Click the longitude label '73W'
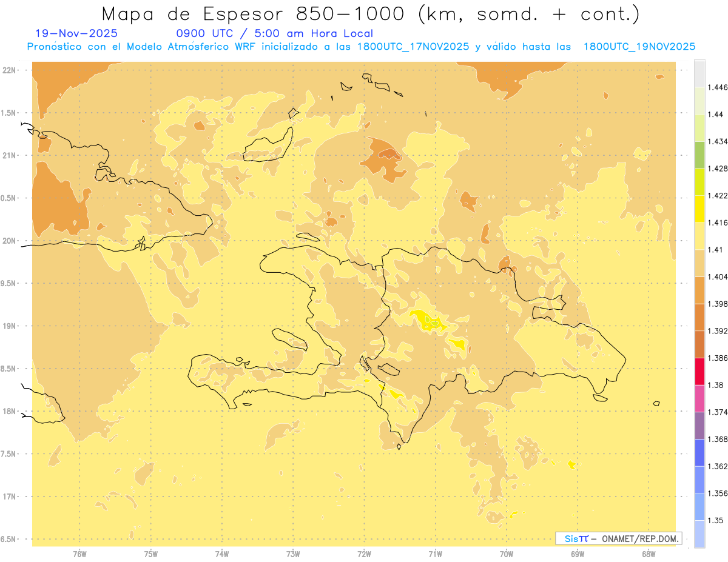 point(293,554)
